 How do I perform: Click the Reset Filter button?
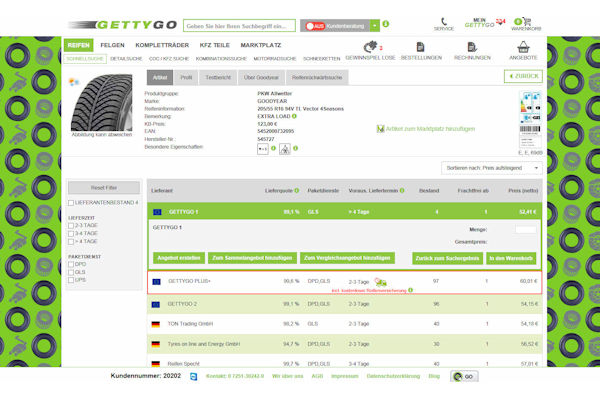pyautogui.click(x=104, y=188)
